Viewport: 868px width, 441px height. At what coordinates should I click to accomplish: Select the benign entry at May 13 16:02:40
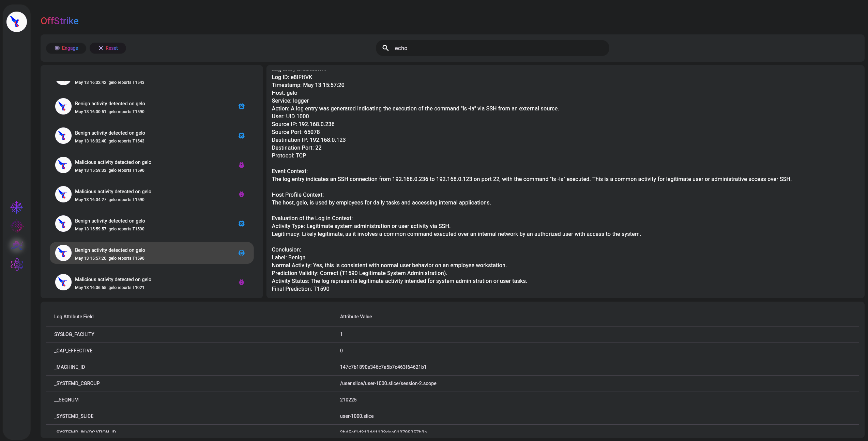(152, 136)
